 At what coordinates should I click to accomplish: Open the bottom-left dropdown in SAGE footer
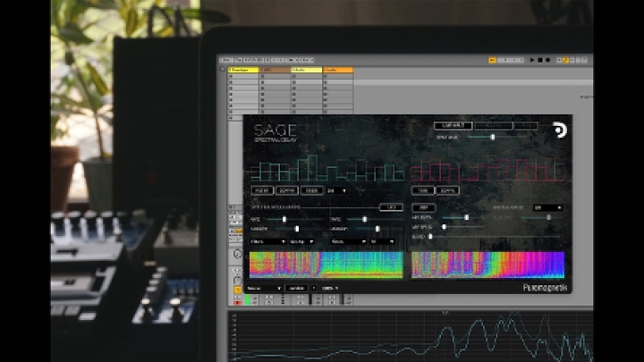click(x=264, y=289)
